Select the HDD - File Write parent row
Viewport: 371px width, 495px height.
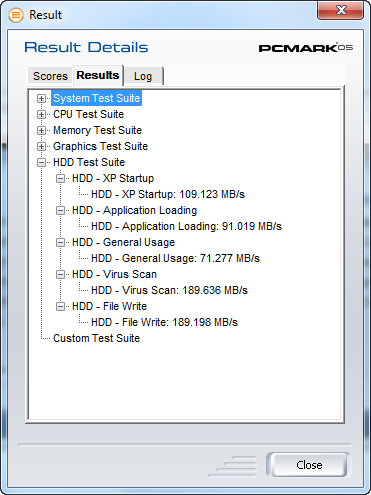[109, 306]
